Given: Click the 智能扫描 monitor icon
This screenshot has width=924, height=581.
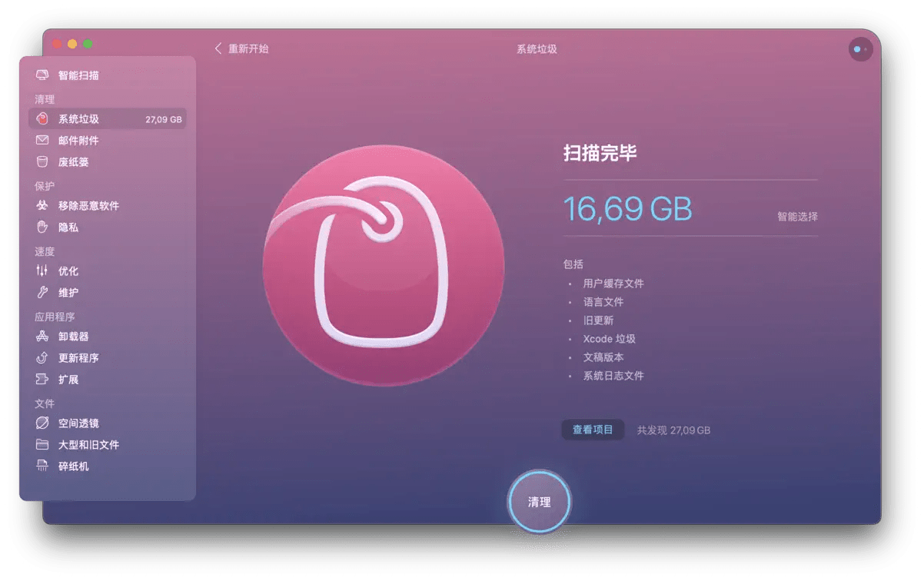Looking at the screenshot, I should tap(42, 75).
